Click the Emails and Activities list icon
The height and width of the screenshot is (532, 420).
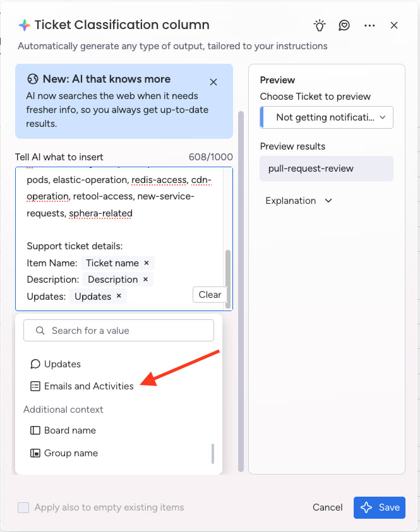click(35, 386)
